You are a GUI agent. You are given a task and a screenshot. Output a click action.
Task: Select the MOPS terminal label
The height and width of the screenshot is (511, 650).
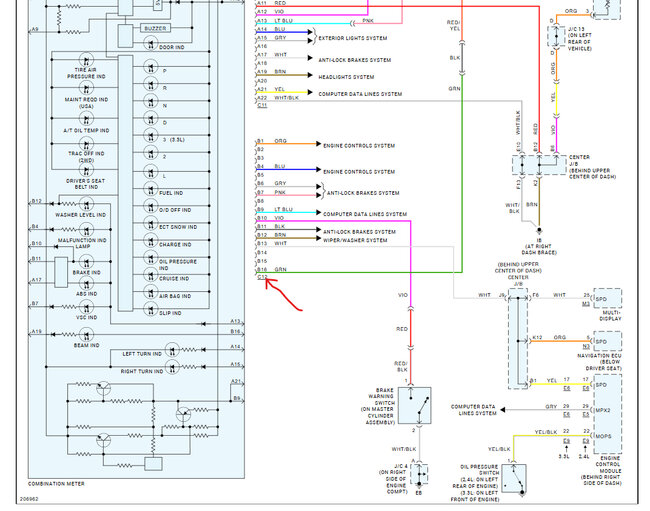603,436
